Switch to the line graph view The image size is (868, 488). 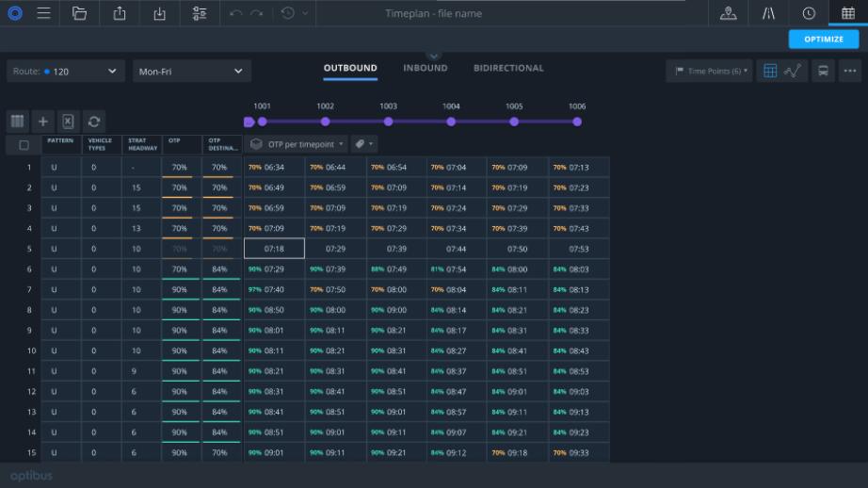(794, 71)
